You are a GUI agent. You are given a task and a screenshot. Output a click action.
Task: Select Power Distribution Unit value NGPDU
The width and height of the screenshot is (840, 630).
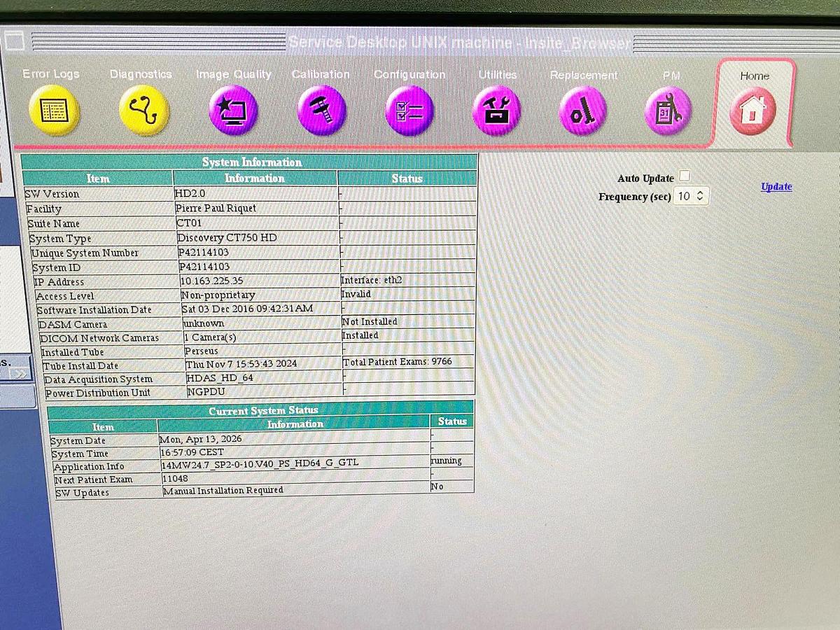coord(206,392)
